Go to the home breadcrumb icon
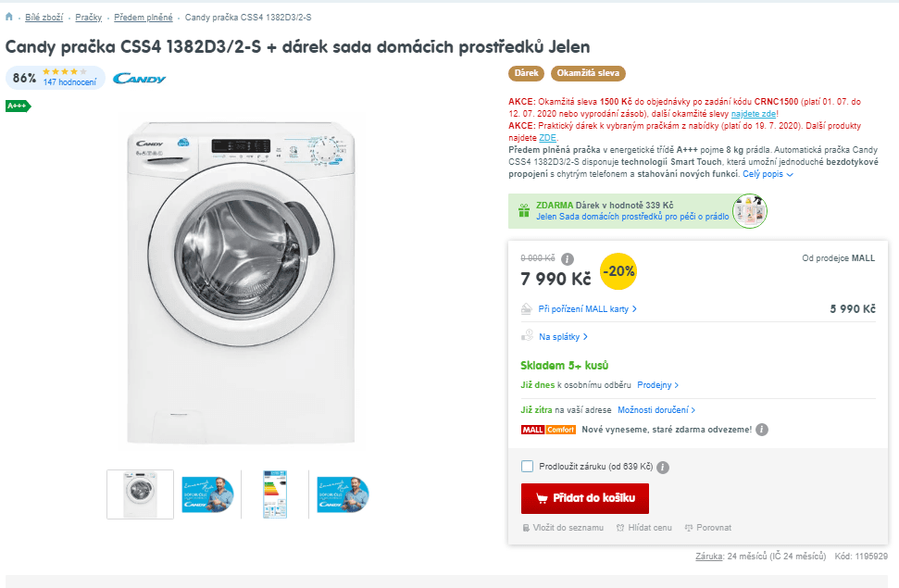 (8, 17)
